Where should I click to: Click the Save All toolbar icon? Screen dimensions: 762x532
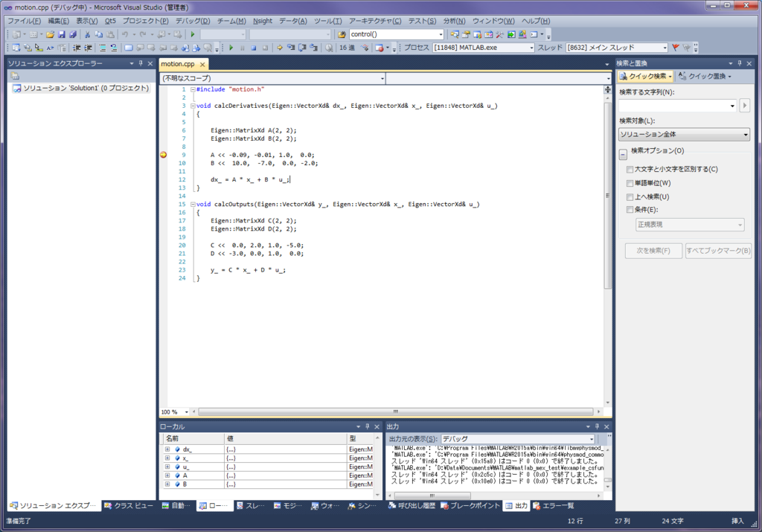pyautogui.click(x=73, y=34)
